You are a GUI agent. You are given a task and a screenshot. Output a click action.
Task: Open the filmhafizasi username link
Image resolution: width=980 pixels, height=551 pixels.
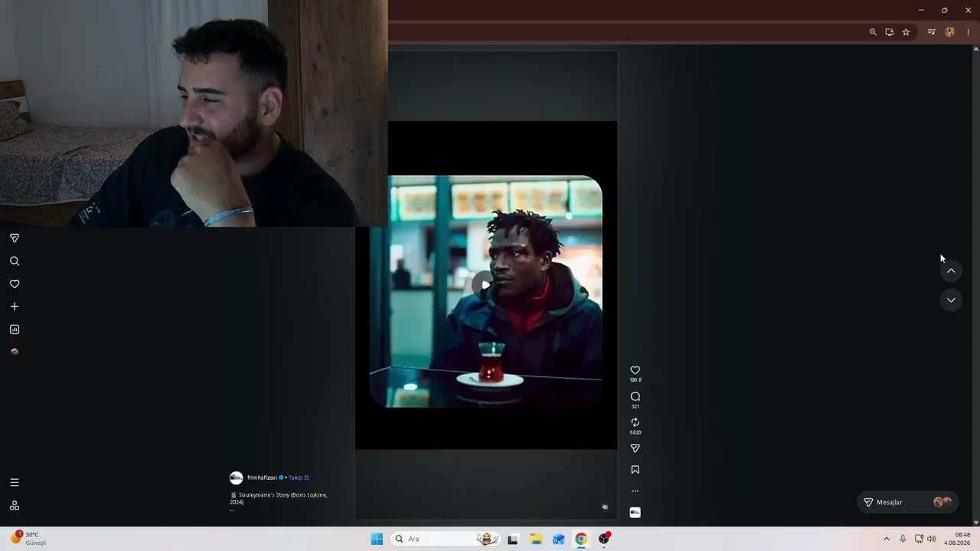pos(262,478)
